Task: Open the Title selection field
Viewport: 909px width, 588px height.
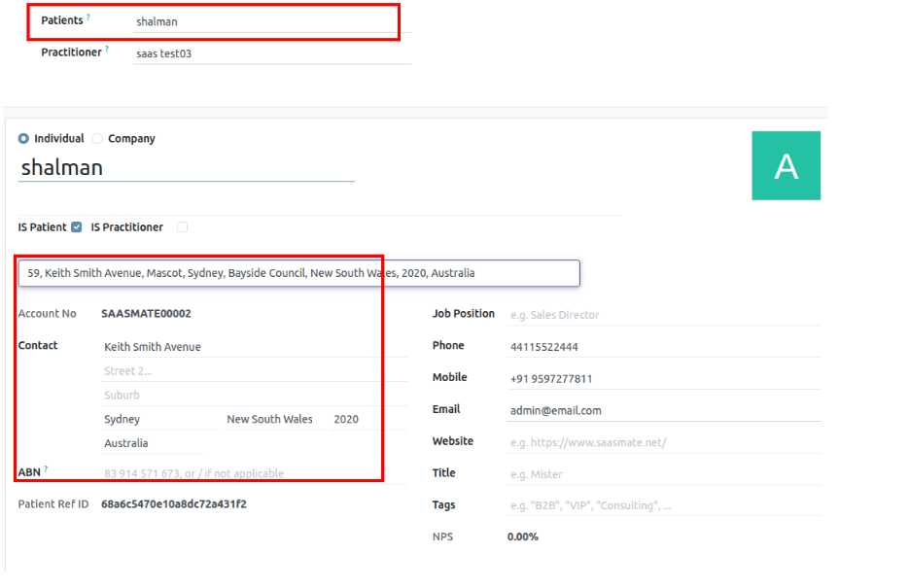Action: pyautogui.click(x=663, y=474)
